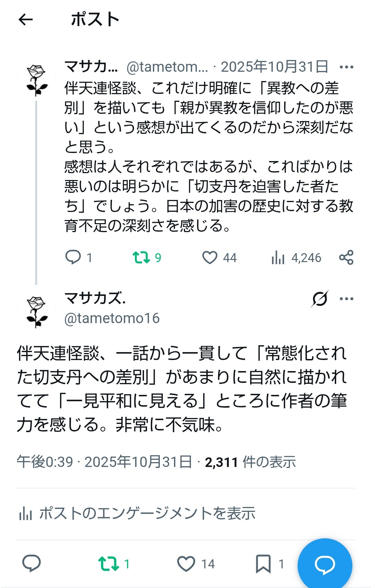The width and height of the screenshot is (372, 588).
Task: Open @tametomo16 profile handle link
Action: [112, 318]
